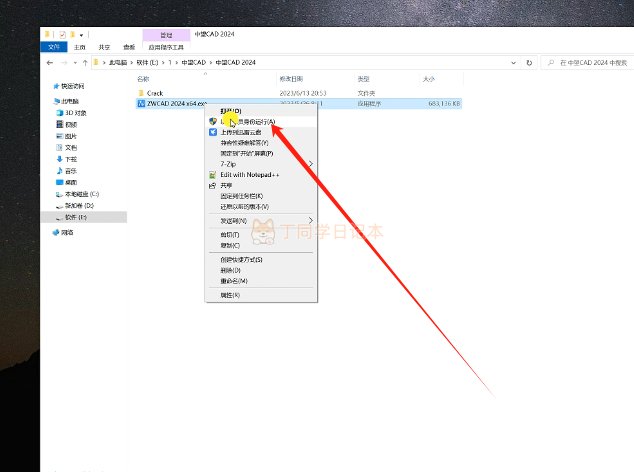Expand the 7-Zip submenu arrow
634x472 pixels.
311,164
